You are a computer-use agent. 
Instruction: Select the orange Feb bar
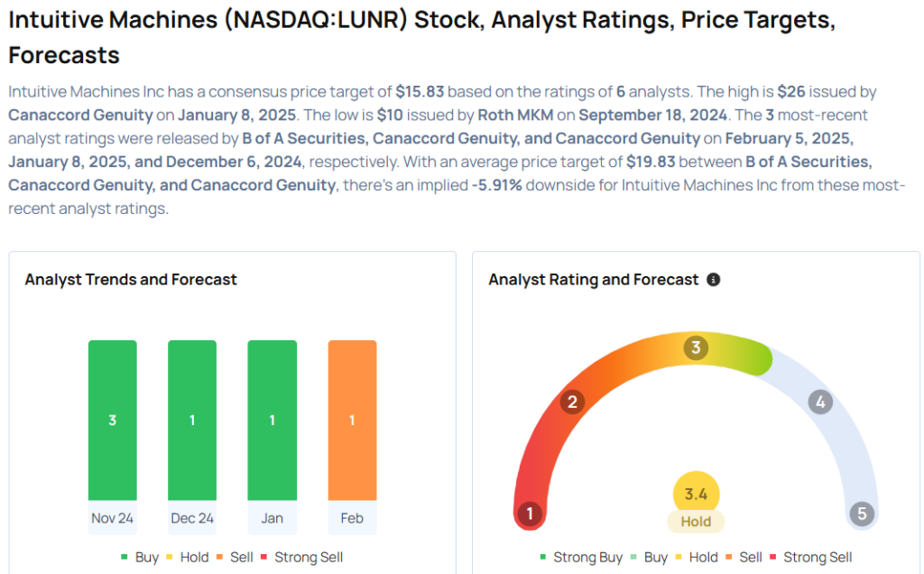click(x=352, y=420)
